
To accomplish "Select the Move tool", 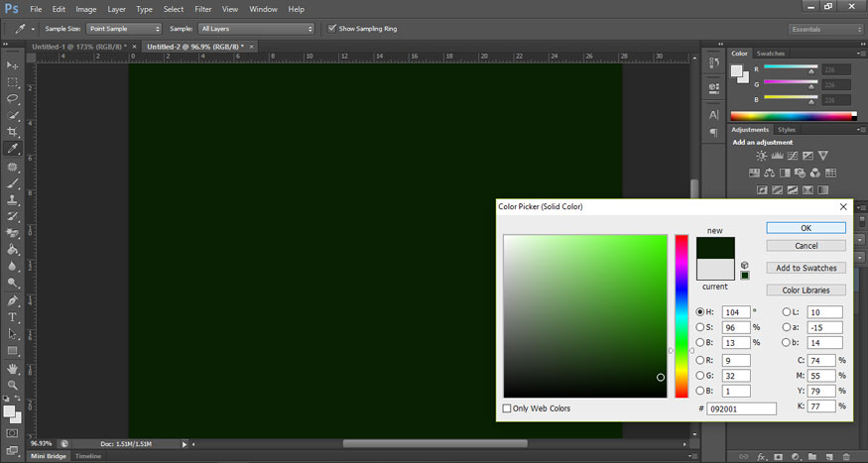I will click(13, 65).
